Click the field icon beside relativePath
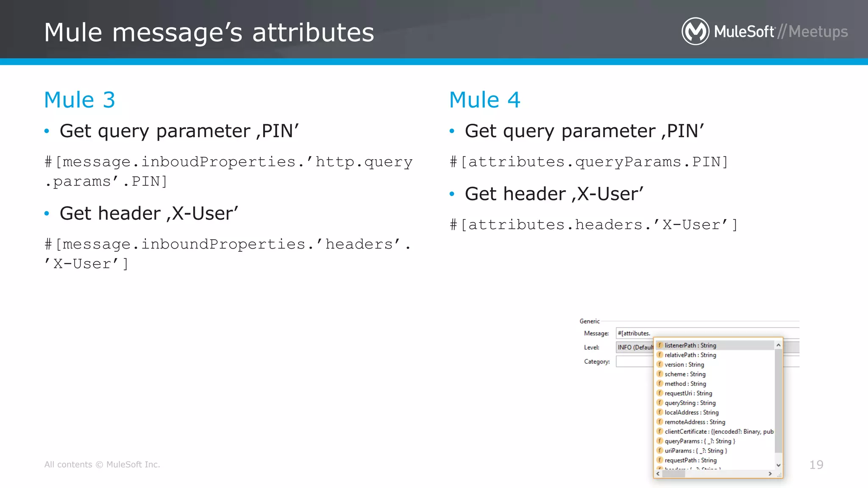The height and width of the screenshot is (488, 868). [660, 355]
